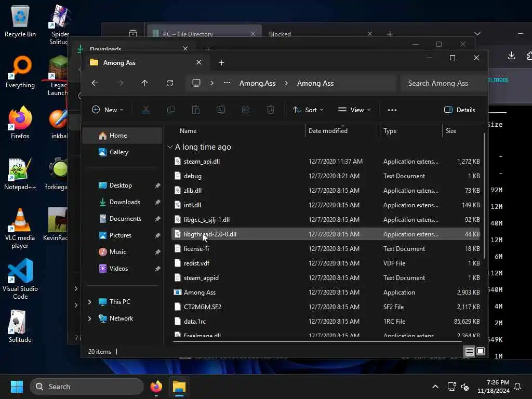Click the Recycle Bin desktop icon
Screen dimensions: 532x399
[20, 21]
